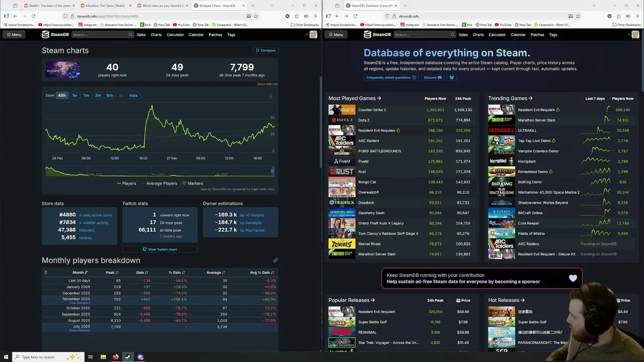Reload the page in right browser window
Viewport: 644px width, 362px height.
point(355,16)
